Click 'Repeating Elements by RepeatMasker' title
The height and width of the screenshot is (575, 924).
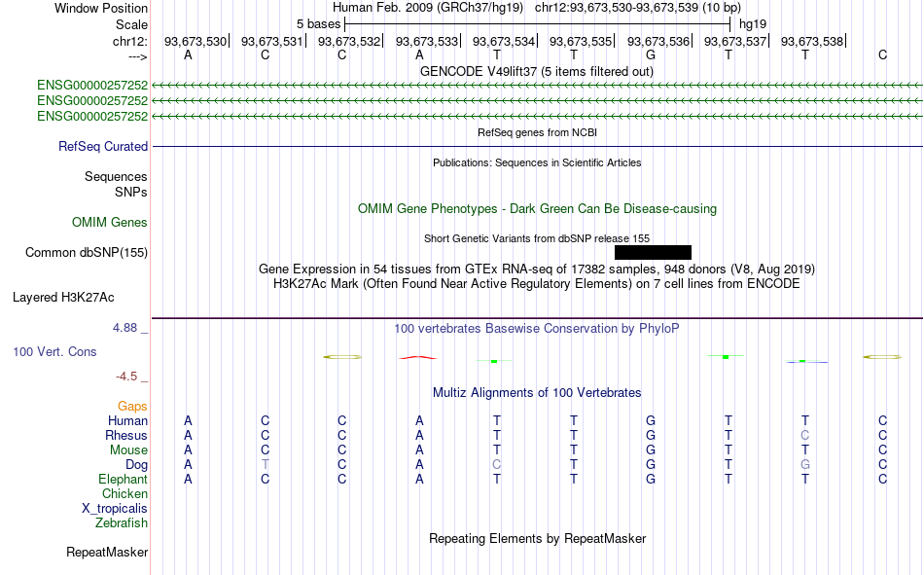[538, 538]
